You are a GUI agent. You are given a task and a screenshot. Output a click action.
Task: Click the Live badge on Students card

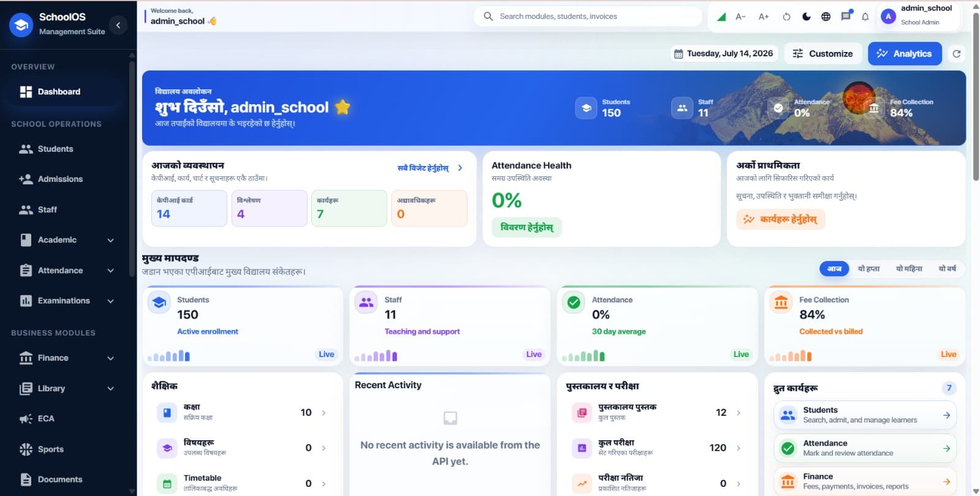[x=326, y=355]
